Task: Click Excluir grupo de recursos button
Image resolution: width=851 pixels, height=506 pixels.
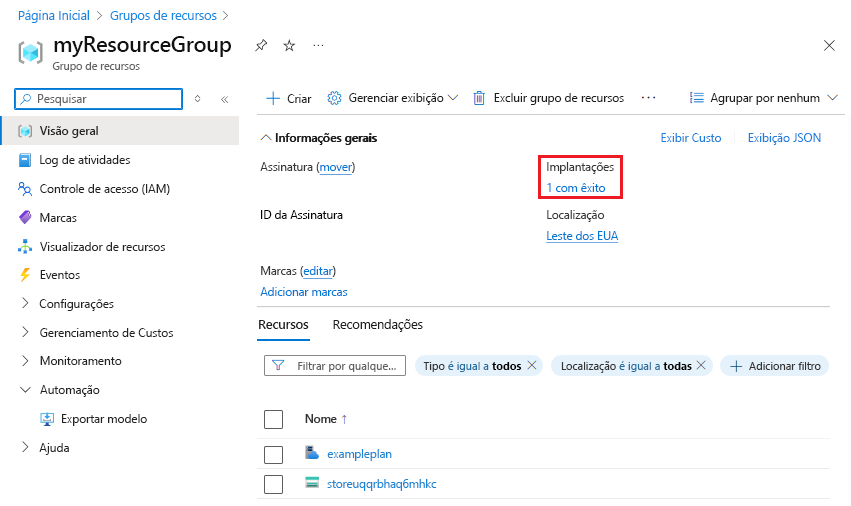Action: tap(548, 98)
